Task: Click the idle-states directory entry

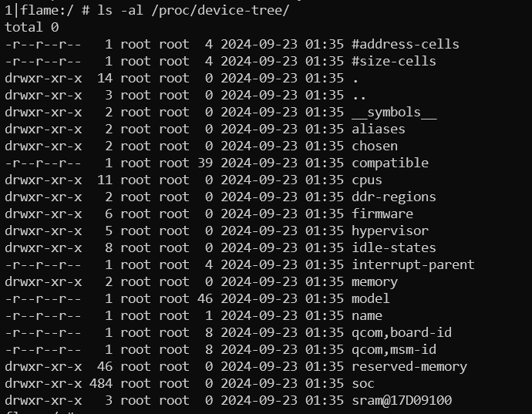Action: (393, 247)
